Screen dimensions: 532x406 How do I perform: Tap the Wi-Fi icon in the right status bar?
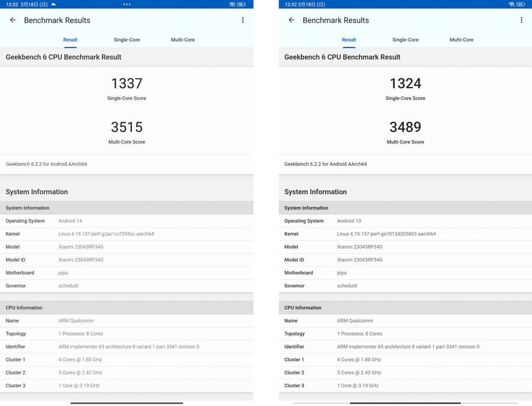pyautogui.click(x=511, y=4)
